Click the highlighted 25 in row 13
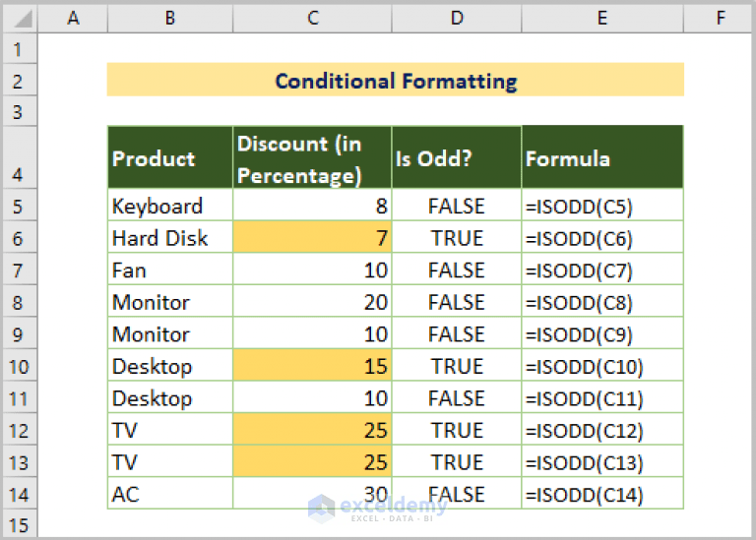This screenshot has height=540, width=756. (x=312, y=462)
